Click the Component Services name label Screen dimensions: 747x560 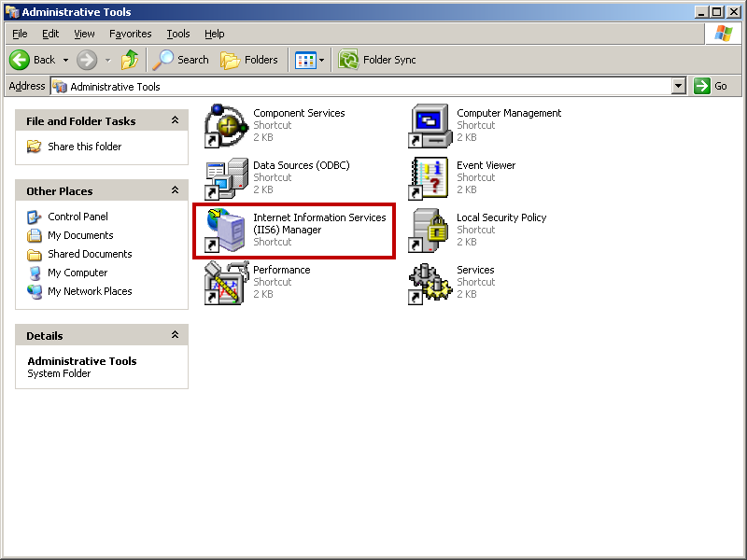(299, 113)
